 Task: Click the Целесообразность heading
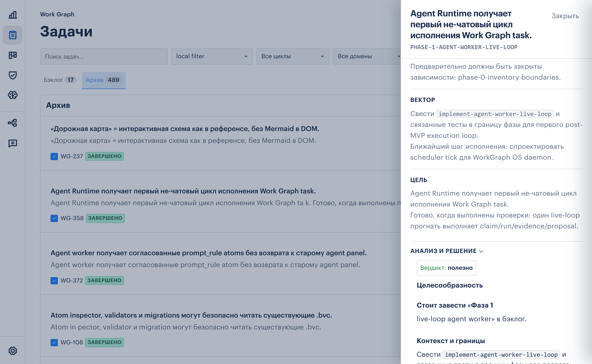click(450, 286)
